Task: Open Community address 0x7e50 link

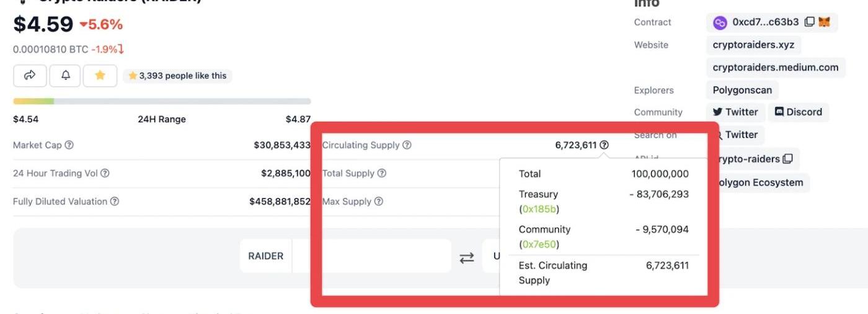Action: 539,244
